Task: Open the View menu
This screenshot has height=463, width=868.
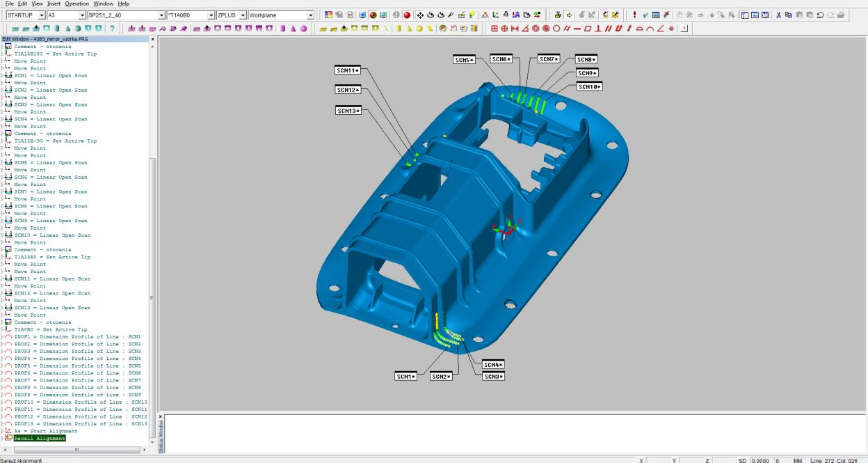Action: [37, 3]
